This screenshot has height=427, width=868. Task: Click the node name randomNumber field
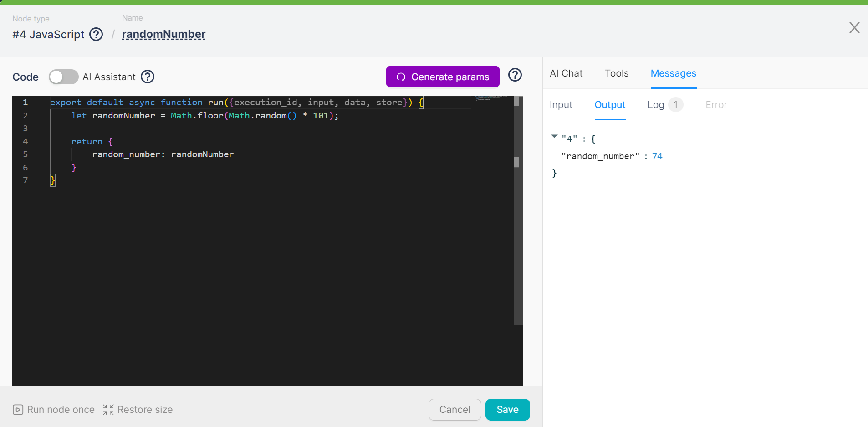pyautogui.click(x=163, y=34)
